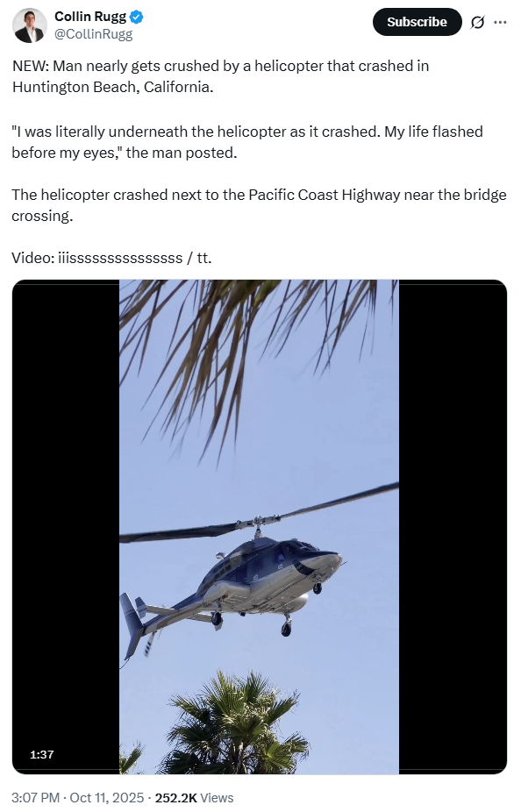
Task: Click the 'Video:' credit line
Action: point(112,258)
